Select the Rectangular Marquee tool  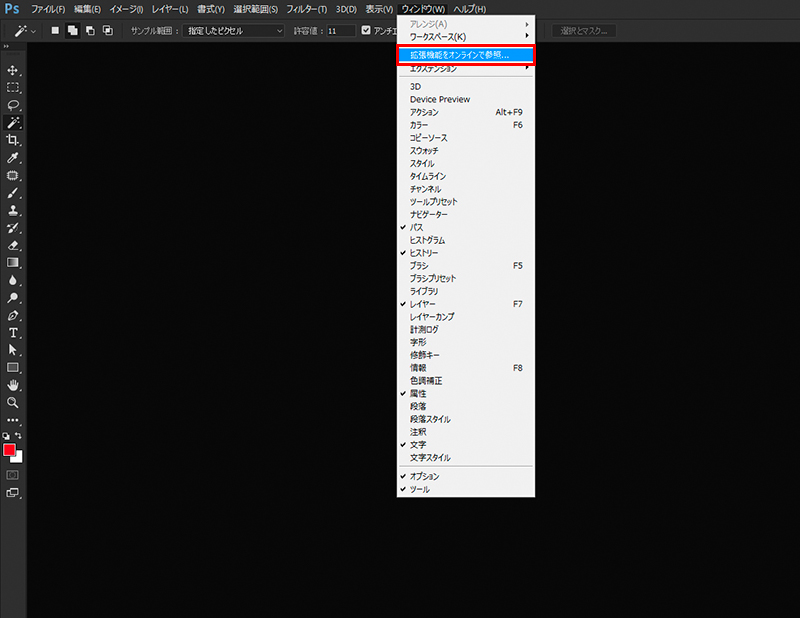pos(13,88)
